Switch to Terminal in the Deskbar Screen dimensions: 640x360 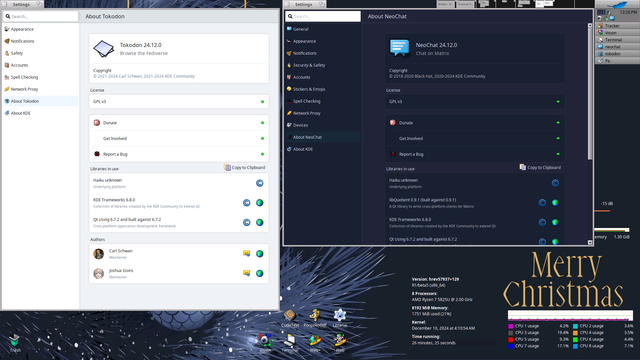[618, 40]
